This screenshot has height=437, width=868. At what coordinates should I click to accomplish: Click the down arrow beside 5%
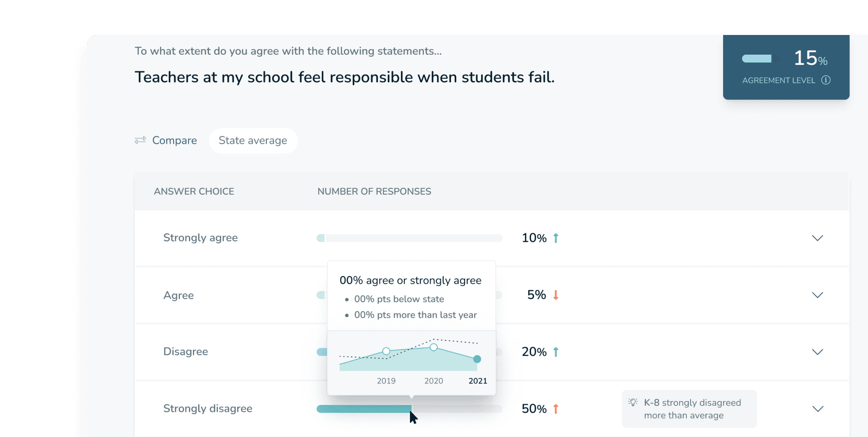coord(556,295)
